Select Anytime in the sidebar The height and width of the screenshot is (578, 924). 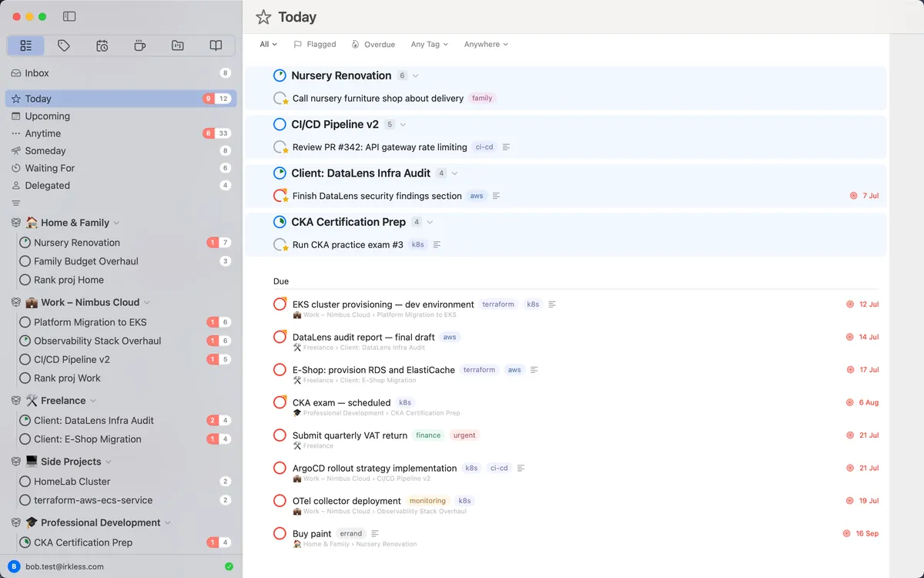[x=121, y=133]
